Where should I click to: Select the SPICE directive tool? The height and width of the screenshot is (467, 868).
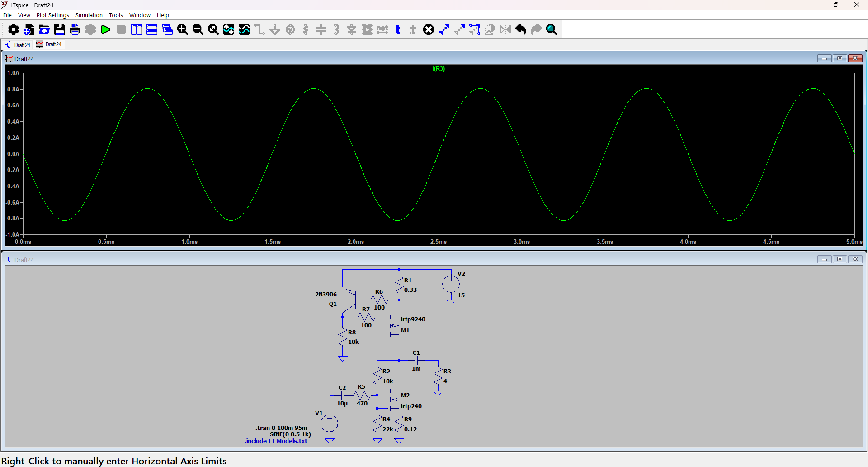413,29
